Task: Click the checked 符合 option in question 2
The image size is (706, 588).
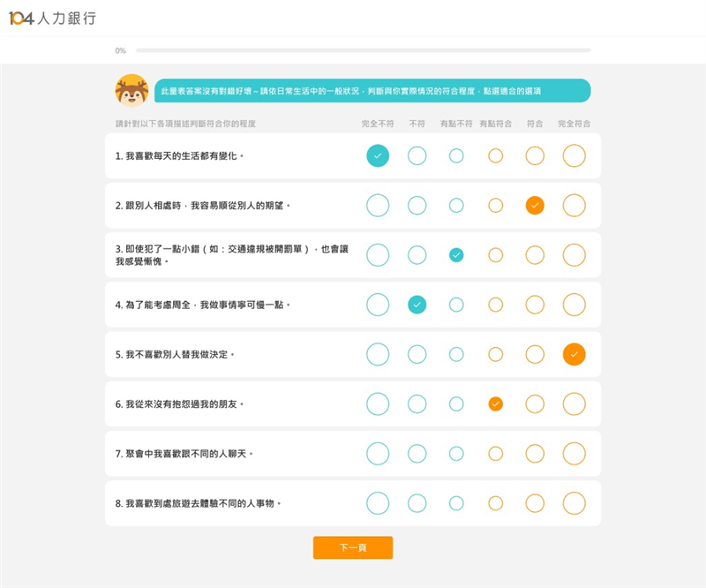Action: (535, 206)
